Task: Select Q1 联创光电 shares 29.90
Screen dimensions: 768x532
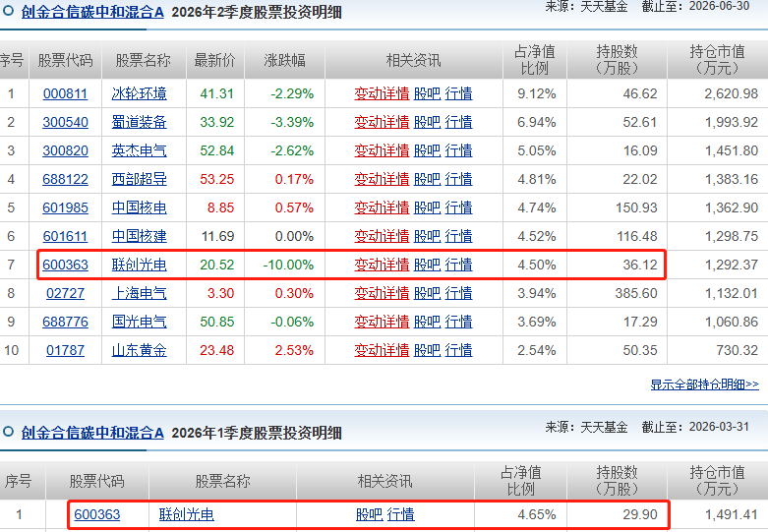Action: point(640,514)
